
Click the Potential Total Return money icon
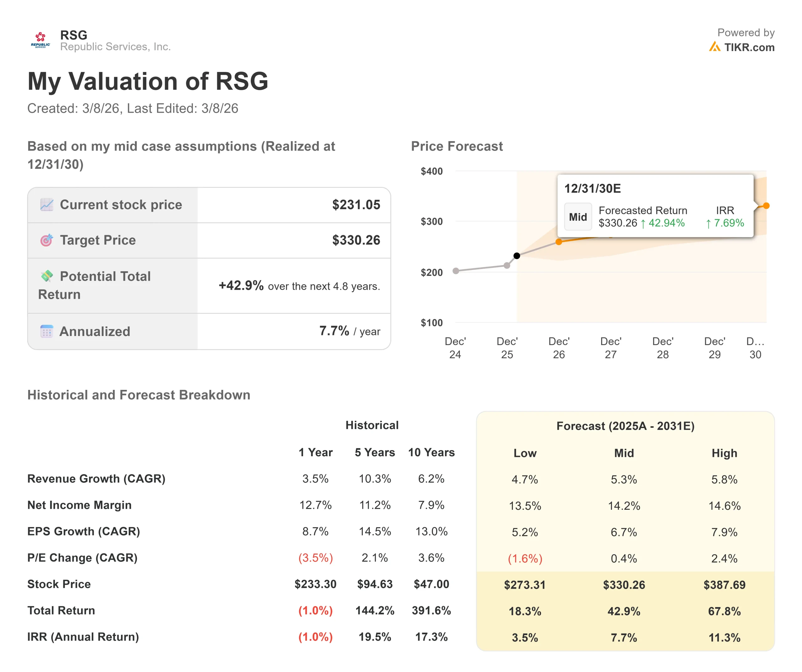tap(47, 276)
